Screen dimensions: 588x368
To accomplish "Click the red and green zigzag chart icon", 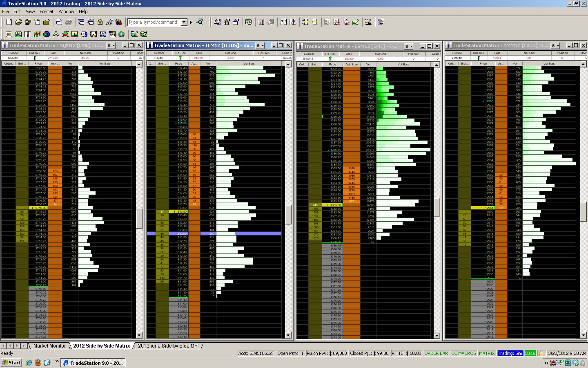I will click(x=37, y=34).
